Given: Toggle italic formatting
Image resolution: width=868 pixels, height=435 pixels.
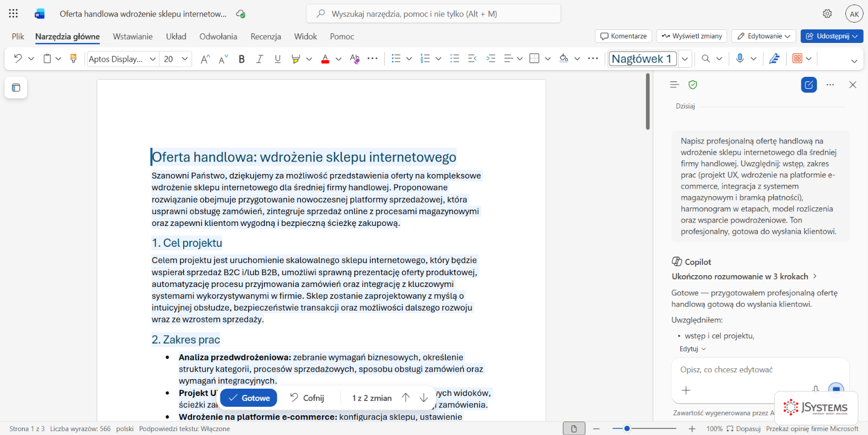Looking at the screenshot, I should tap(260, 58).
